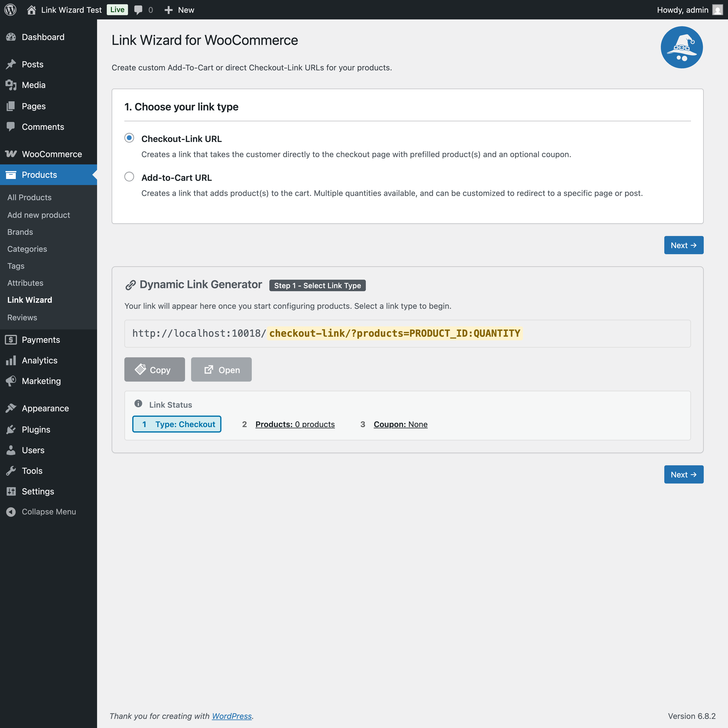Select the Checkout-Link URL radio button
Viewport: 728px width, 728px height.
[129, 138]
